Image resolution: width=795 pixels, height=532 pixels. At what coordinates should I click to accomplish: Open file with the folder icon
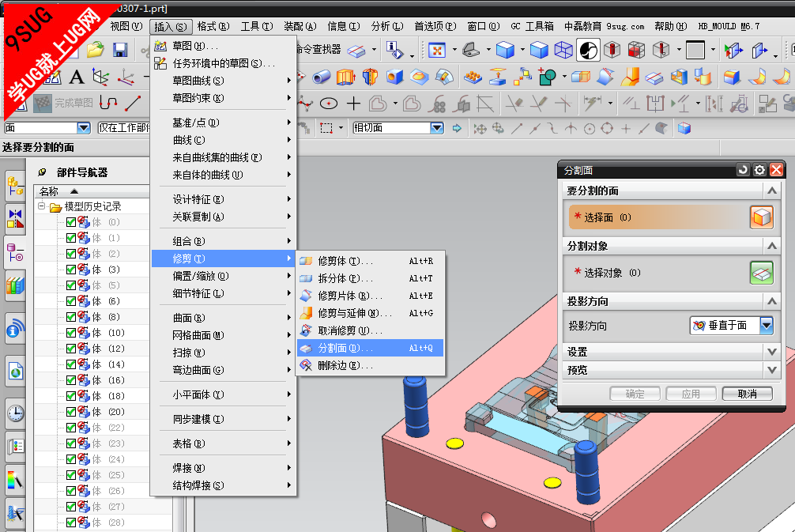(x=96, y=50)
